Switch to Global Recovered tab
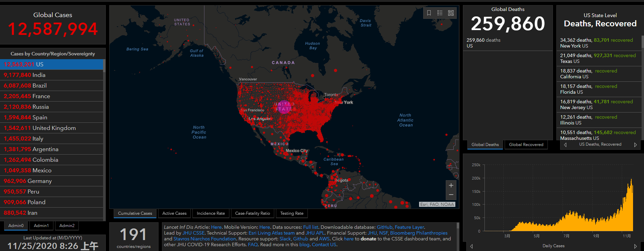Screen dimensions: 644x251 coord(526,145)
